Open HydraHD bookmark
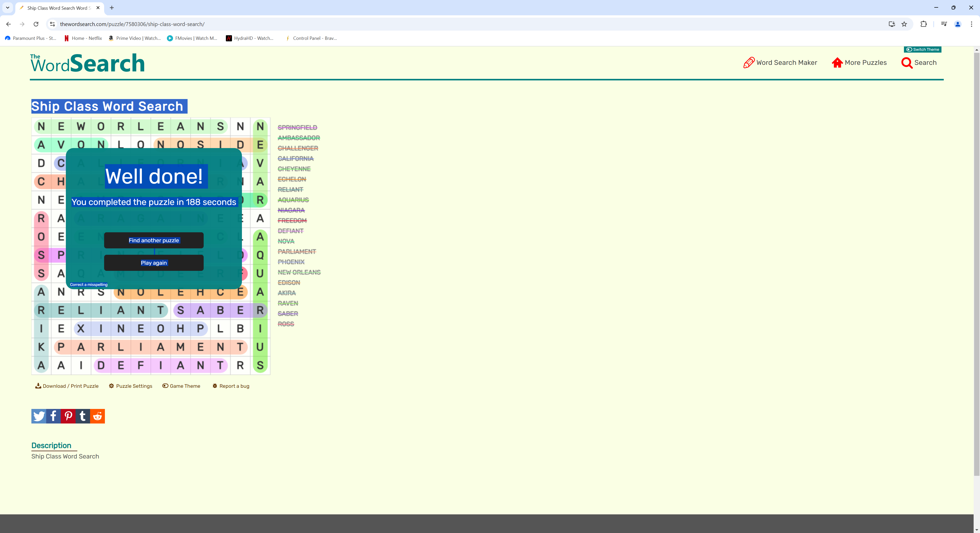 [x=250, y=38]
